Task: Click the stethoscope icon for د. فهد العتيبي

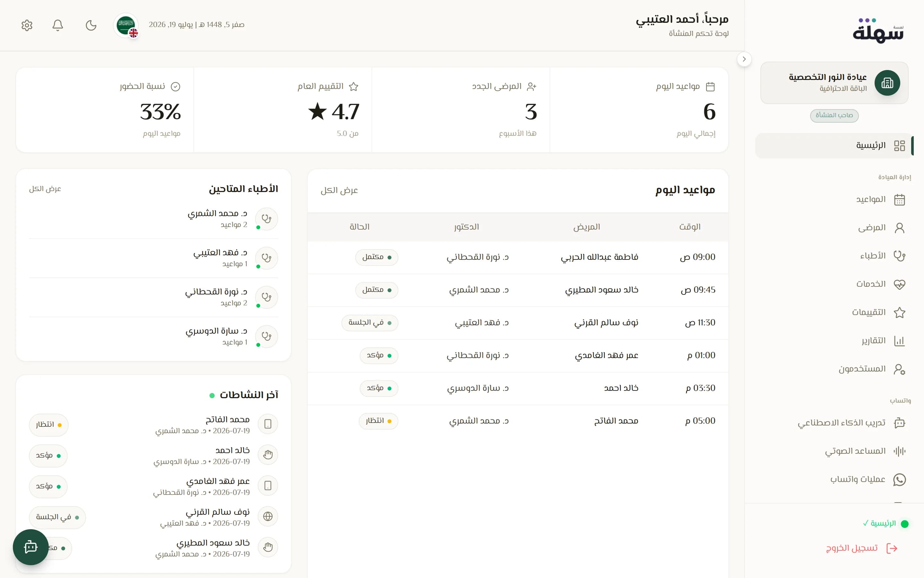Action: tap(267, 258)
